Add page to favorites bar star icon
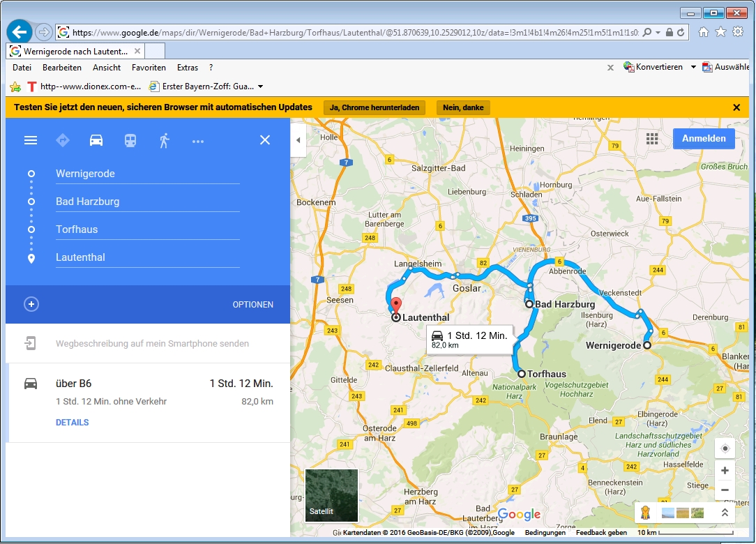This screenshot has height=544, width=756. pos(15,86)
